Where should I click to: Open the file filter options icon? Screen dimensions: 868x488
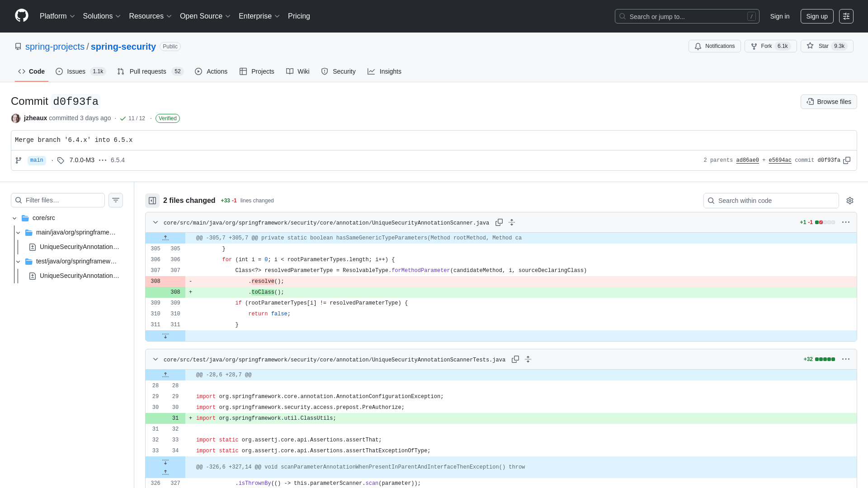point(116,200)
